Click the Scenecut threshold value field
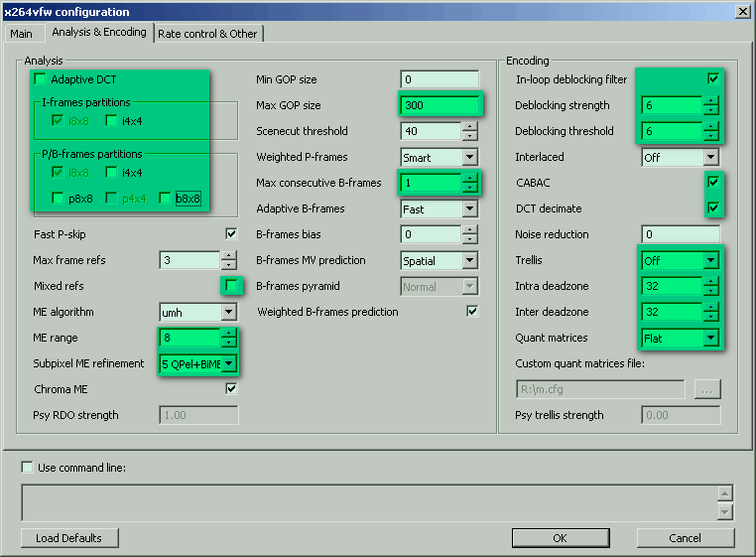Image resolution: width=756 pixels, height=557 pixels. 431,131
